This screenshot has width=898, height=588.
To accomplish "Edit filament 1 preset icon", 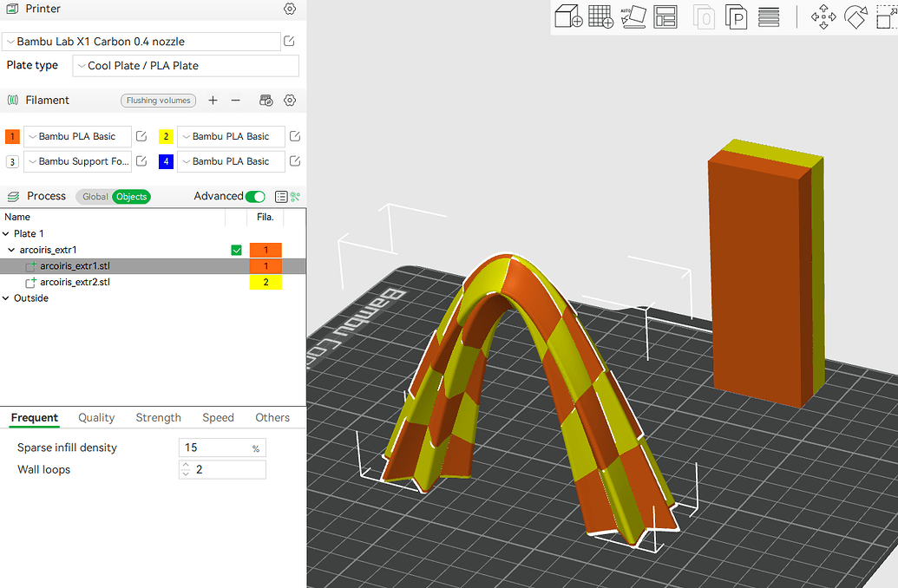I will [x=141, y=136].
